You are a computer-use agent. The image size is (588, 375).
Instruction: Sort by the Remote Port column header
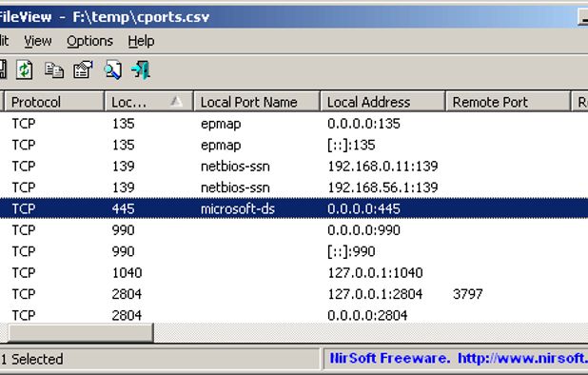point(508,102)
